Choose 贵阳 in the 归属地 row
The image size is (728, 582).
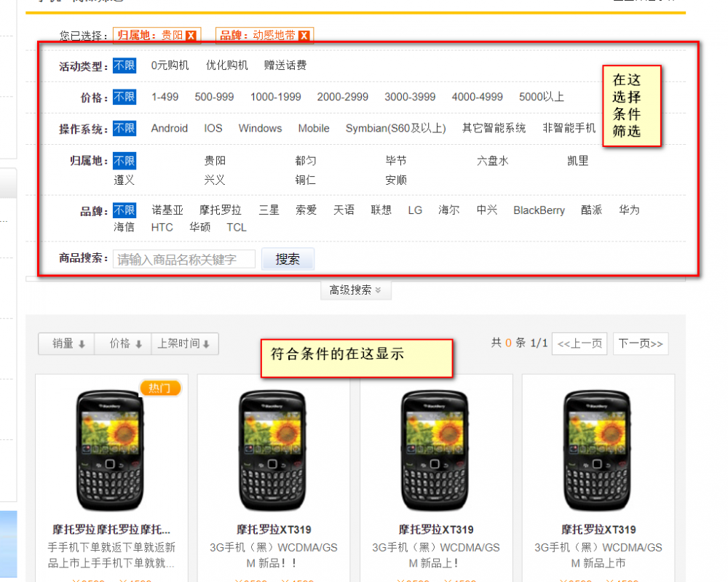pyautogui.click(x=215, y=161)
